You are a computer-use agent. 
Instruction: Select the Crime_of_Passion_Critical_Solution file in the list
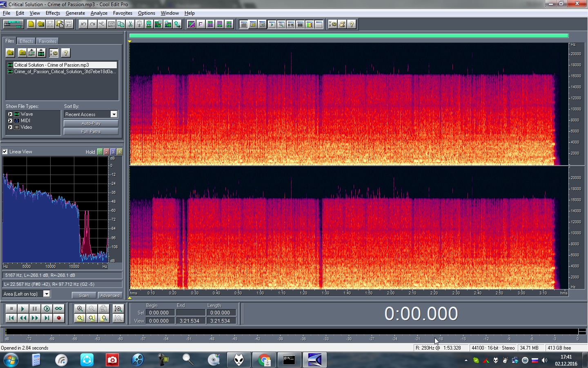point(62,72)
